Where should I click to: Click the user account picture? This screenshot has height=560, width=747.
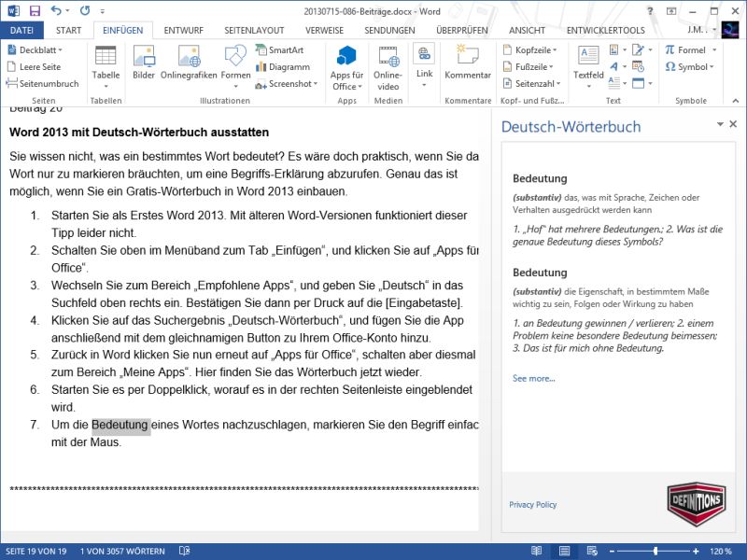coord(730,30)
